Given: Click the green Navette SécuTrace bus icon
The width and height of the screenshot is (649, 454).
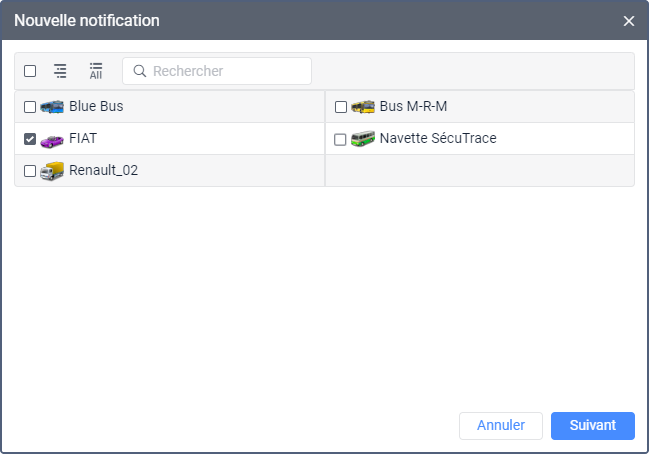Looking at the screenshot, I should tap(363, 139).
